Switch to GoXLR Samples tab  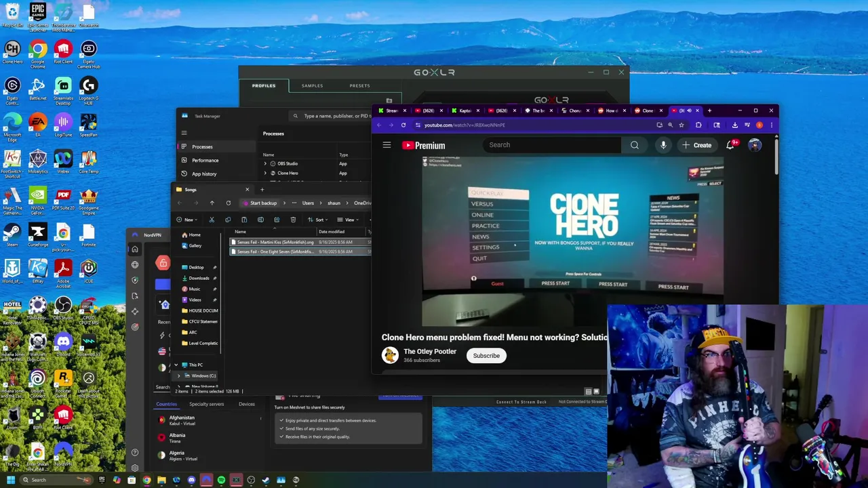point(312,85)
